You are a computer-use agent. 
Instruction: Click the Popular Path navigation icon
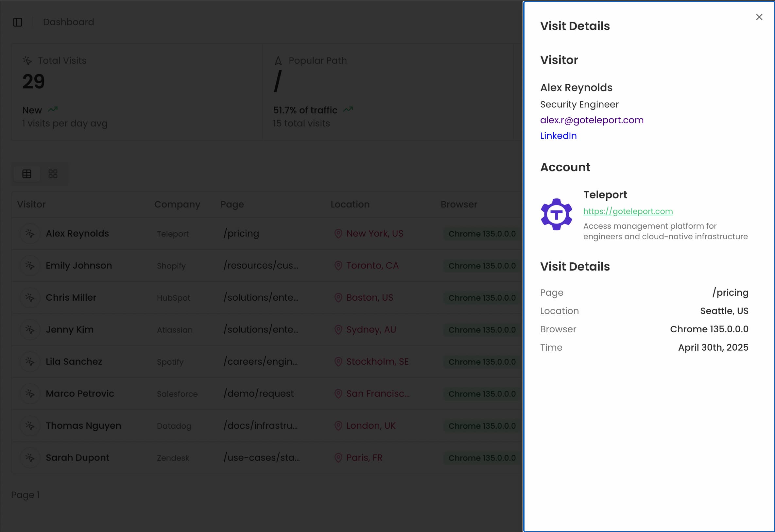(278, 61)
